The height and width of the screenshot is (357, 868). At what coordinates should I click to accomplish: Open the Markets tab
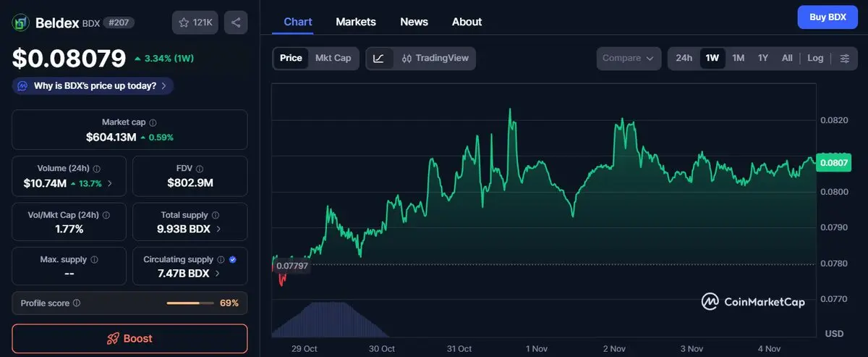pyautogui.click(x=356, y=22)
